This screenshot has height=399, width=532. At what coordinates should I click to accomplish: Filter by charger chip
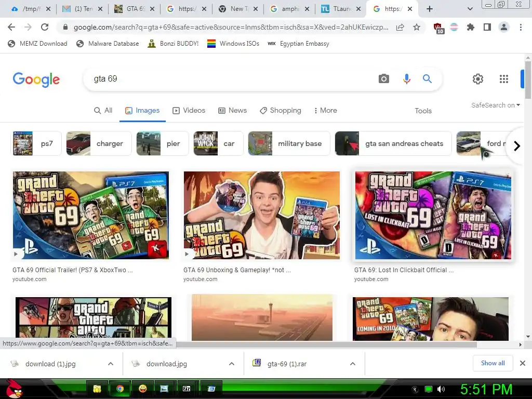point(99,143)
